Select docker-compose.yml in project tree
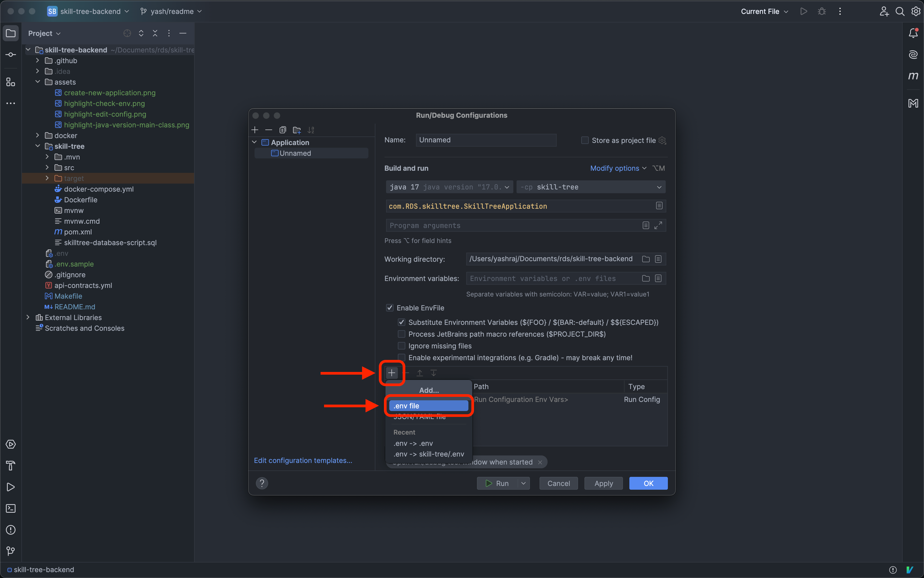 click(x=99, y=189)
